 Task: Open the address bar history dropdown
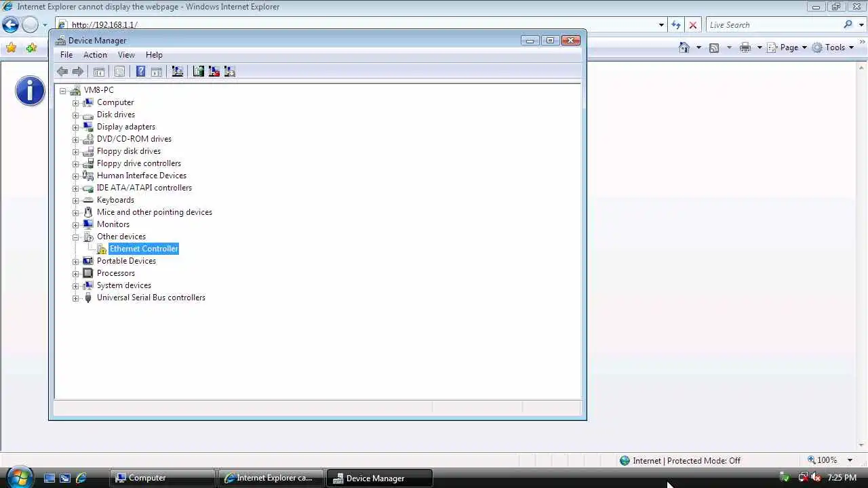click(x=661, y=25)
